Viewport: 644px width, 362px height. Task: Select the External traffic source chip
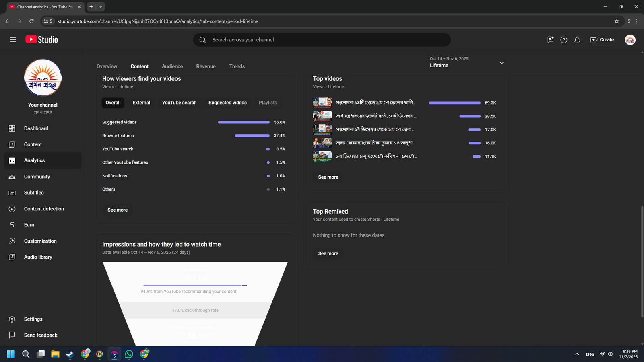tap(141, 103)
